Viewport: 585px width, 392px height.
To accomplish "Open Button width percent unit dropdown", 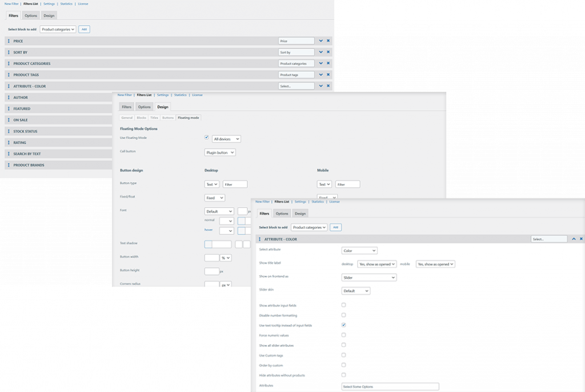I will coord(226,258).
